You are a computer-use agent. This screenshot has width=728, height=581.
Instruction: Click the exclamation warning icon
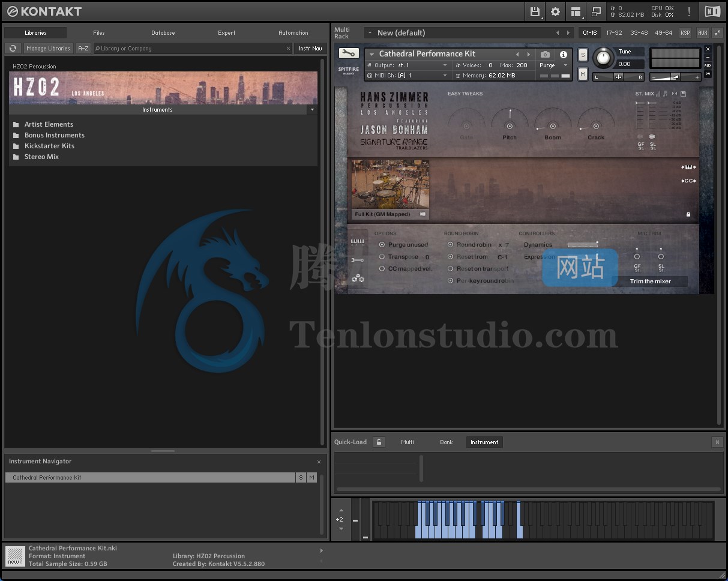pos(689,11)
